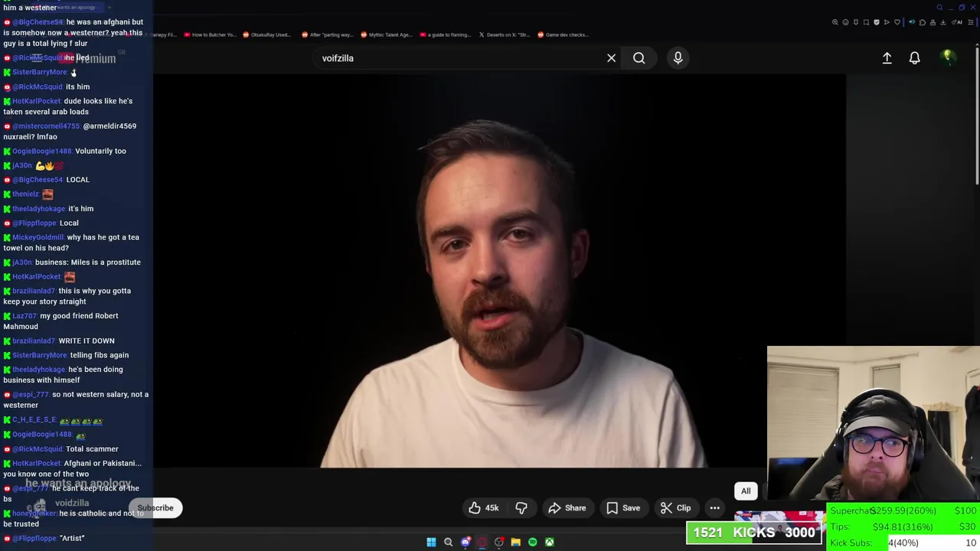
Task: Select the All filter chip
Action: click(746, 491)
